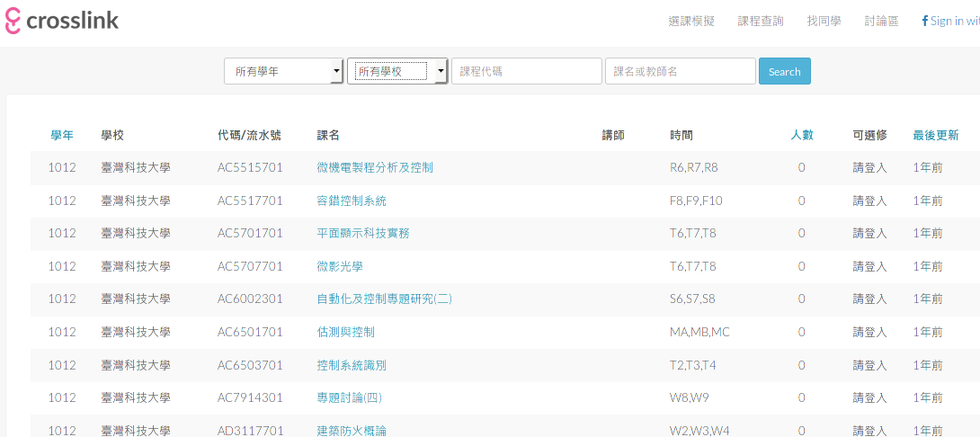This screenshot has height=437, width=980.
Task: Click 請登入 in the AC6501701 row
Action: [870, 332]
